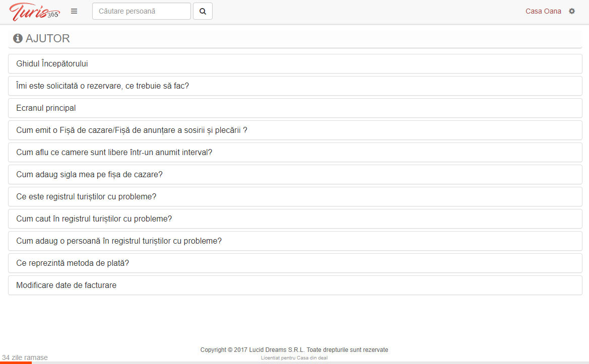Image resolution: width=589 pixels, height=364 pixels.
Task: Open the hamburger menu icon
Action: coord(74,11)
